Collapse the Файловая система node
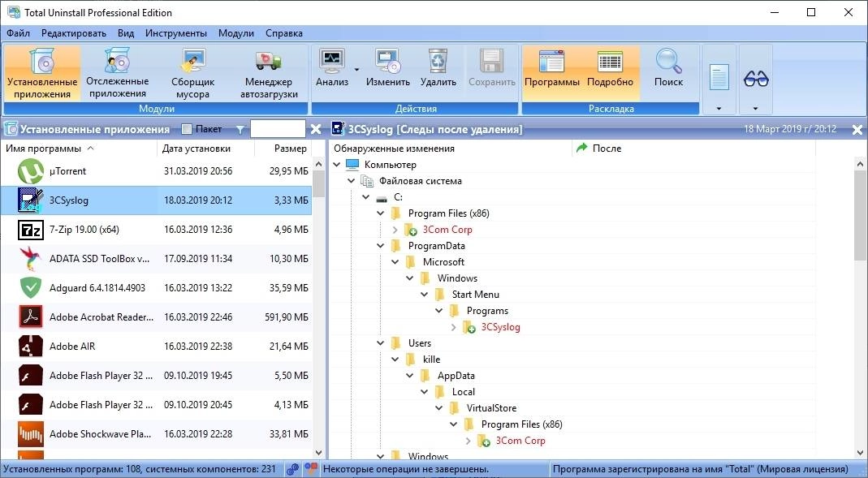 tap(351, 181)
